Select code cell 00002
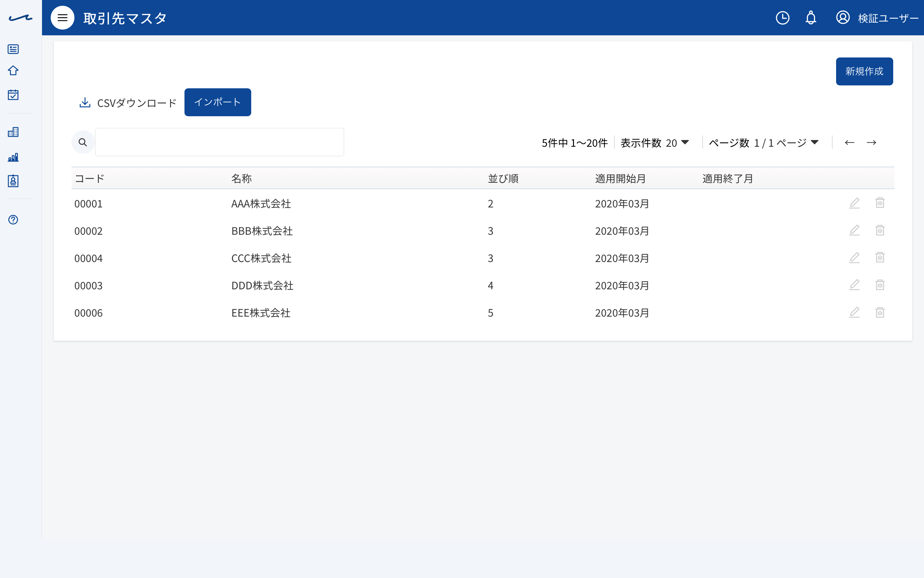Screen dimensions: 924x578 (x=89, y=231)
